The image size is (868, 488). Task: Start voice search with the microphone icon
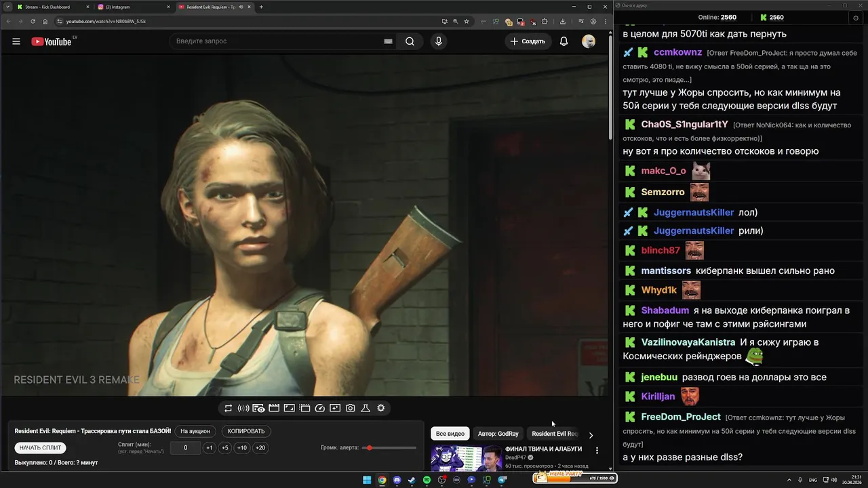click(439, 41)
